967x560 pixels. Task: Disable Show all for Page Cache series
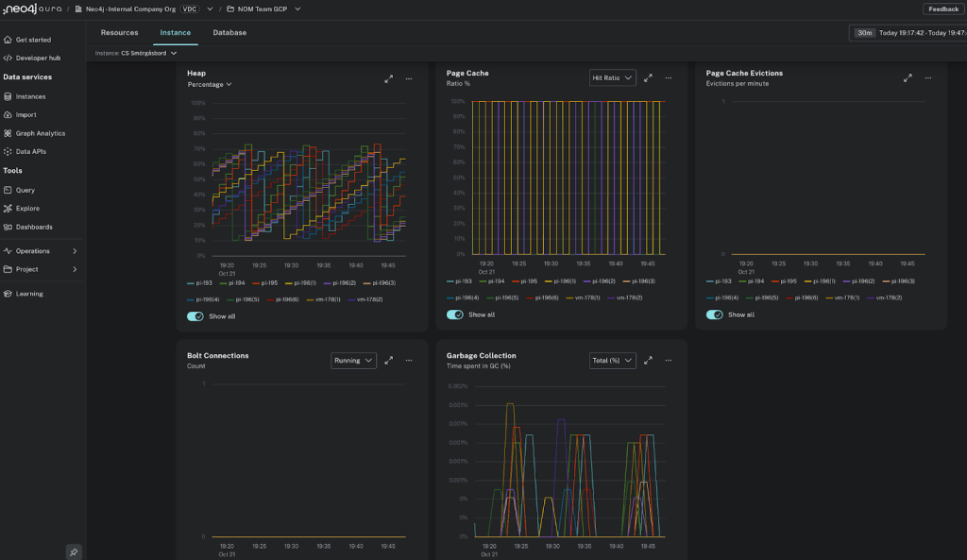454,314
